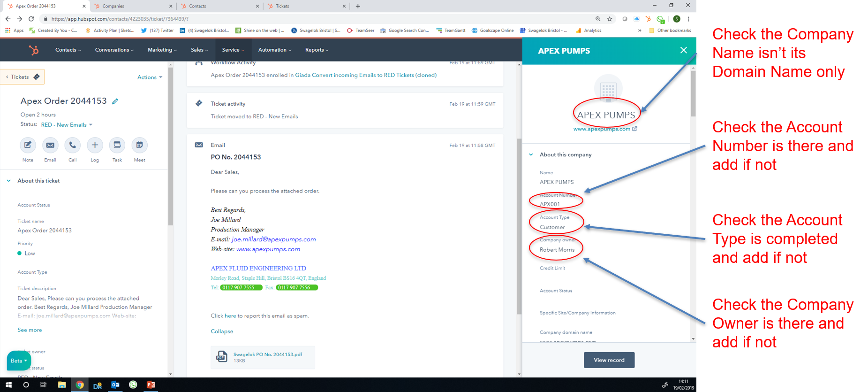Click here to report email as spam
Image resolution: width=868 pixels, height=392 pixels.
(x=230, y=316)
